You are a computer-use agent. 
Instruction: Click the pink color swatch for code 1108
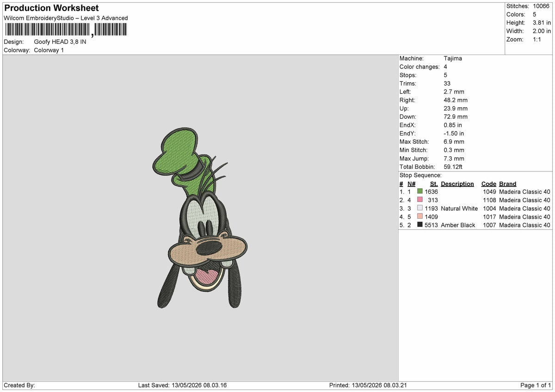point(420,200)
